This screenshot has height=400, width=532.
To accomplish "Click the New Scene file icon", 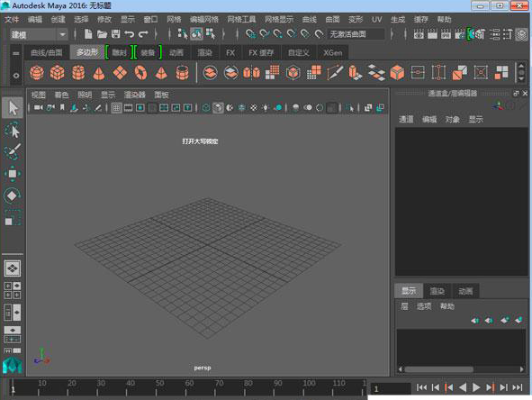I will pos(88,34).
